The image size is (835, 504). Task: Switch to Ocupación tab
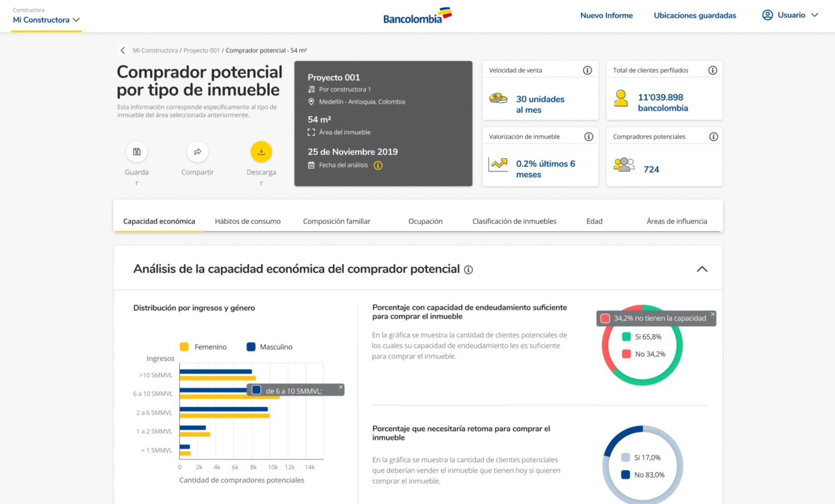(425, 221)
